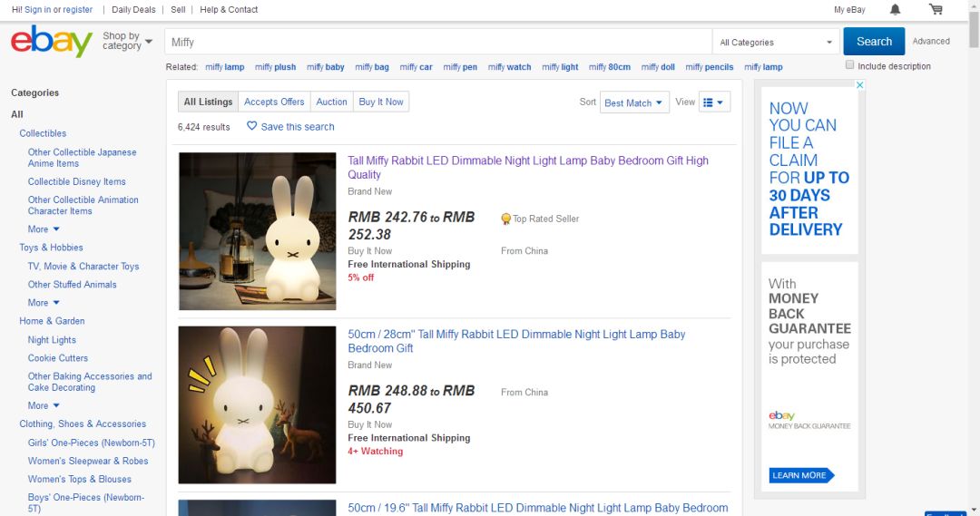Image resolution: width=980 pixels, height=516 pixels.
Task: Select Toys & Hobbies category
Action: 51,248
